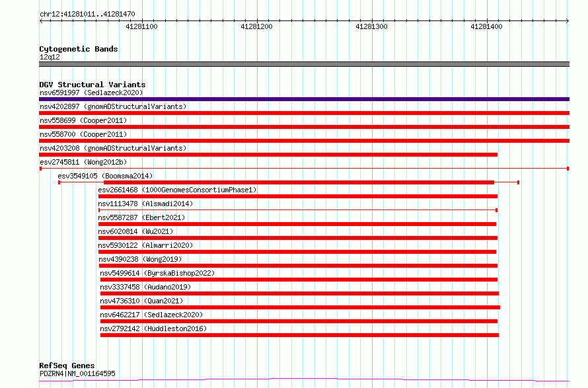Click the 41281200 ruler coordinate
Image resolution: width=588 pixels, height=388 pixels.
(256, 26)
